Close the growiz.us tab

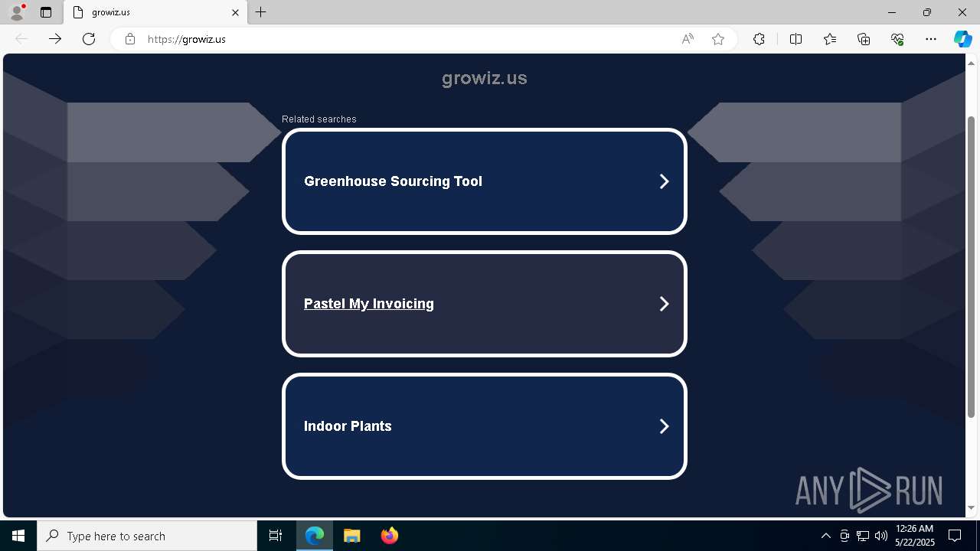click(x=236, y=12)
